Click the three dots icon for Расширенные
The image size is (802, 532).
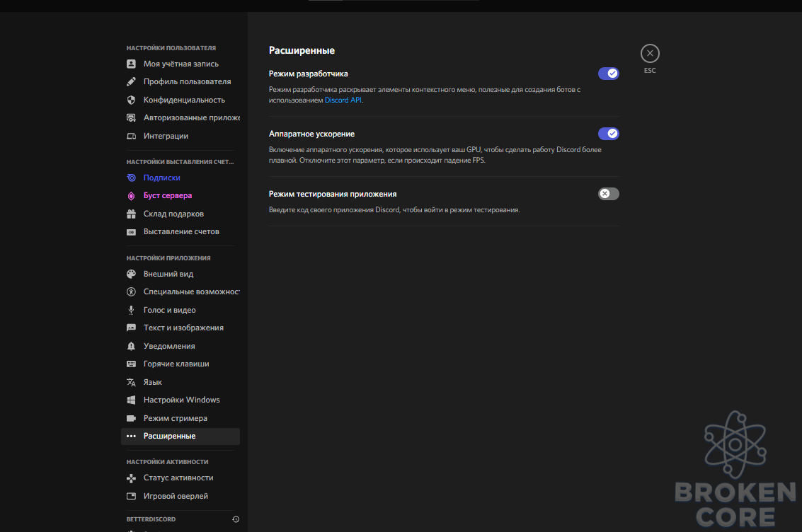pyautogui.click(x=131, y=436)
